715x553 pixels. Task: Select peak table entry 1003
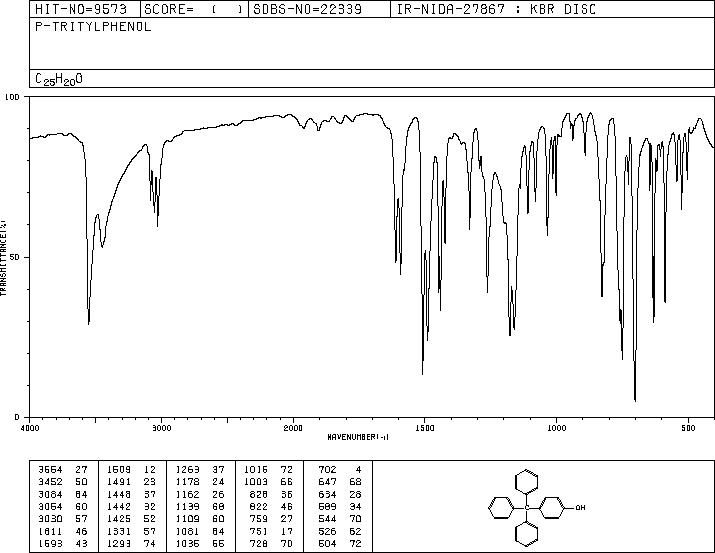(256, 482)
